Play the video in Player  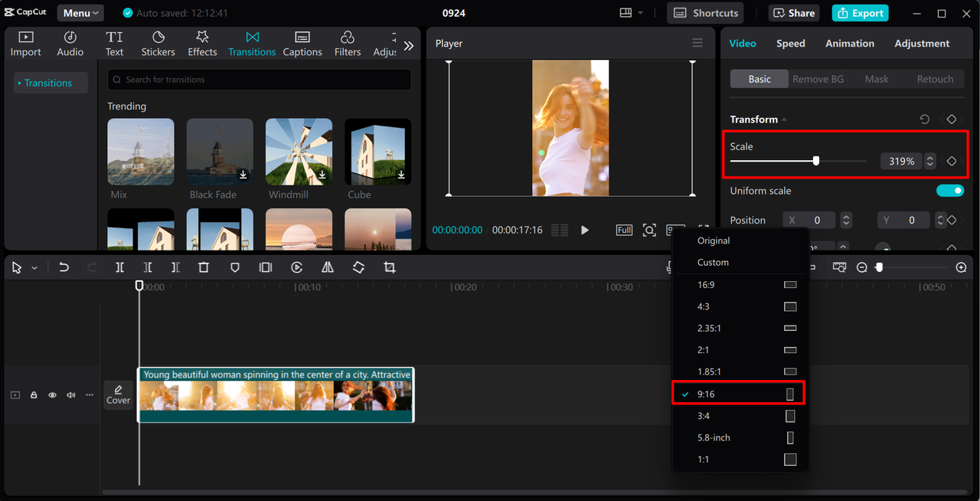tap(585, 230)
